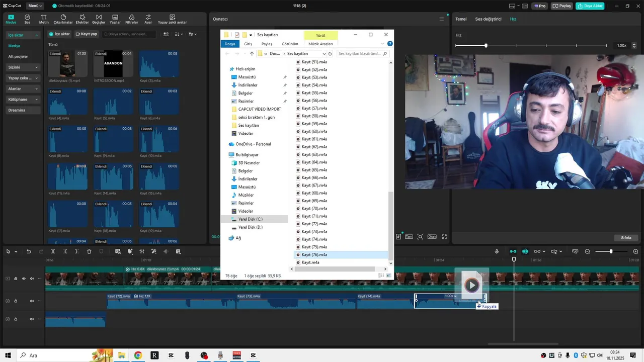Open the Görünüm ribbon tab
Screen dimensions: 644x362
pos(290,44)
